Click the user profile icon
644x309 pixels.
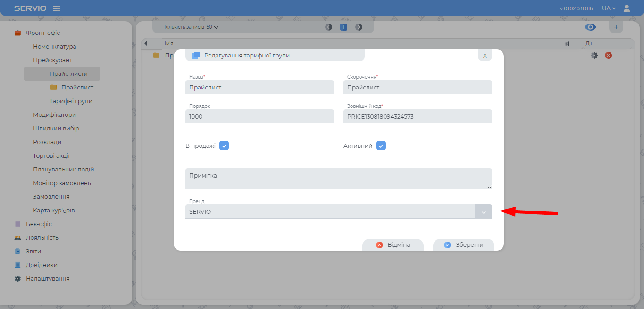tap(627, 8)
